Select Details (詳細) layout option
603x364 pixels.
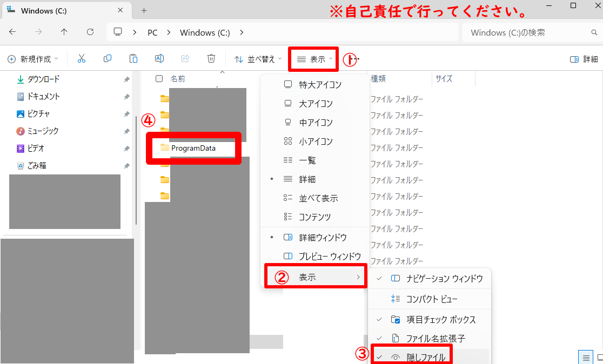[x=314, y=179]
